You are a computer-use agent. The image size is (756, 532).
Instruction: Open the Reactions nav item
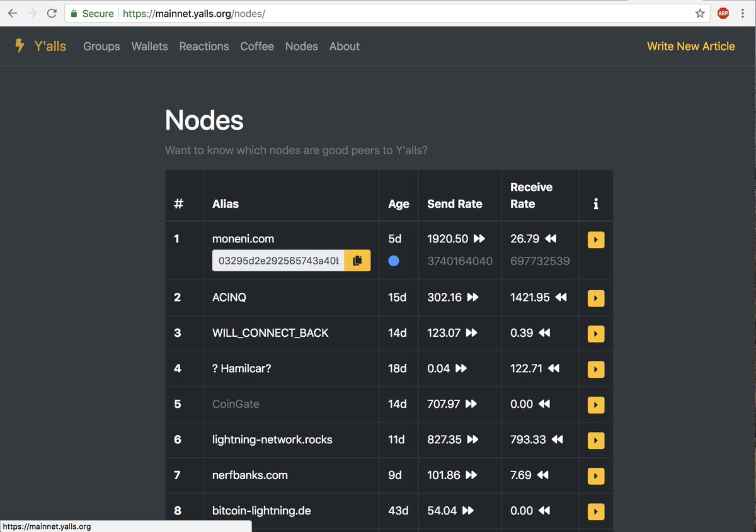point(204,46)
